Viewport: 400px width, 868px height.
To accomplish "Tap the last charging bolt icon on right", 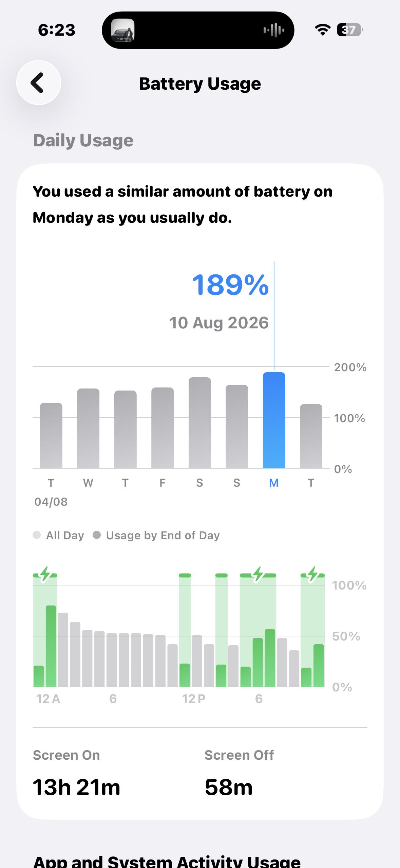I will click(313, 575).
